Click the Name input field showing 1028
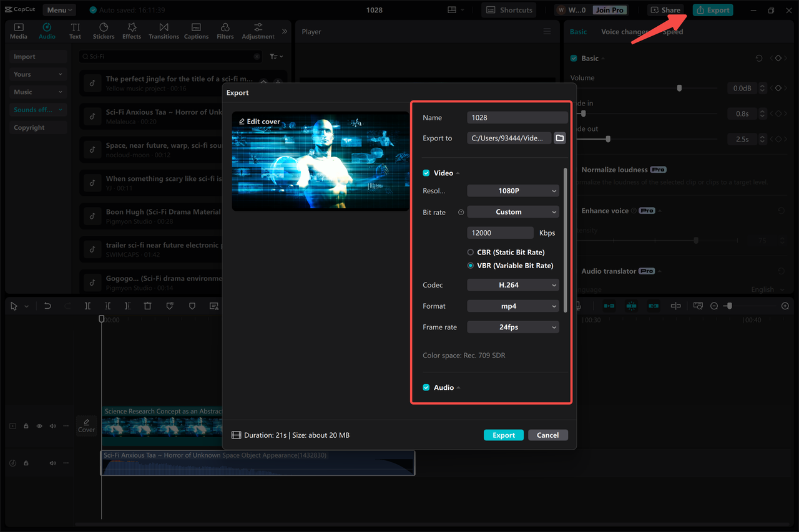 pyautogui.click(x=517, y=117)
